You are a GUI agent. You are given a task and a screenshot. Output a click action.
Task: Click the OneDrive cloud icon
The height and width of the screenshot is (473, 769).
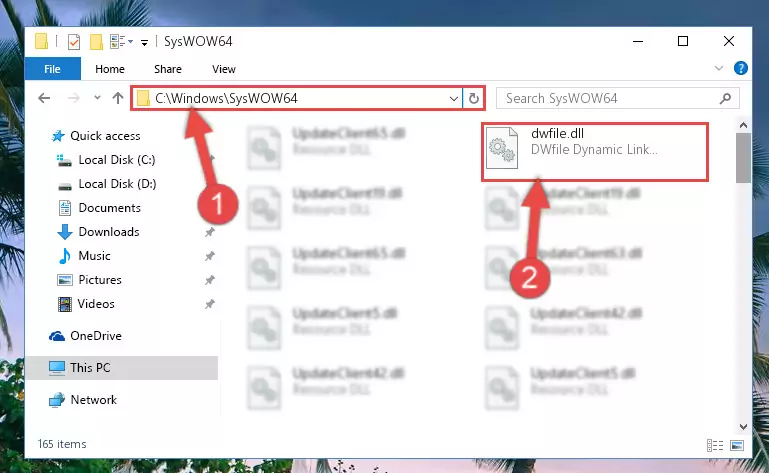[57, 336]
